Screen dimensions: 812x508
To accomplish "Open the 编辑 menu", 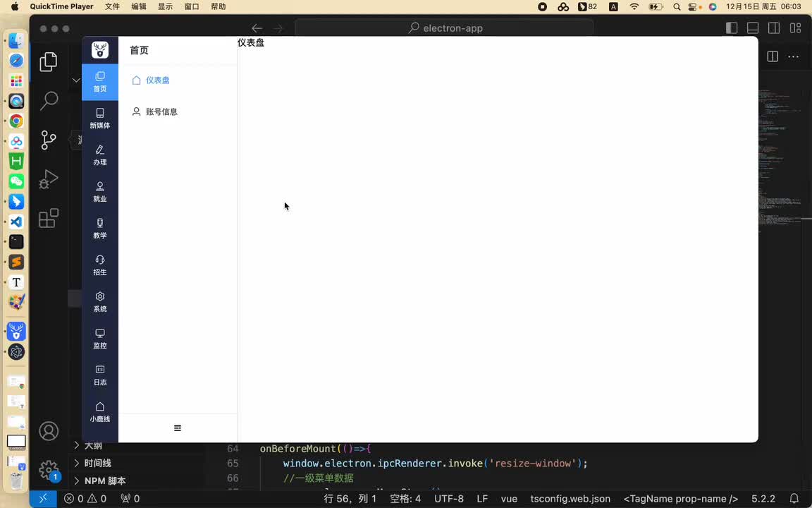I will (139, 7).
